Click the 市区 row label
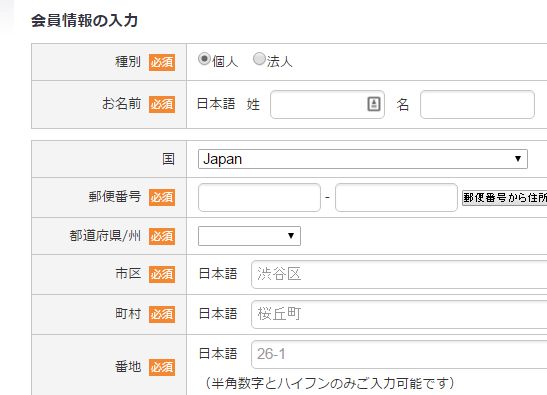The image size is (547, 395). click(128, 273)
